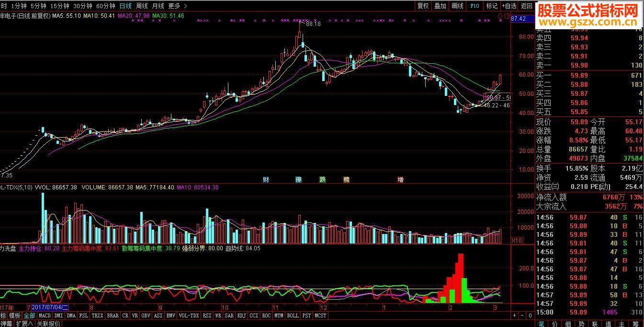644x327 pixels.
Task: Click the 叠加 overlay button
Action: tap(441, 6)
